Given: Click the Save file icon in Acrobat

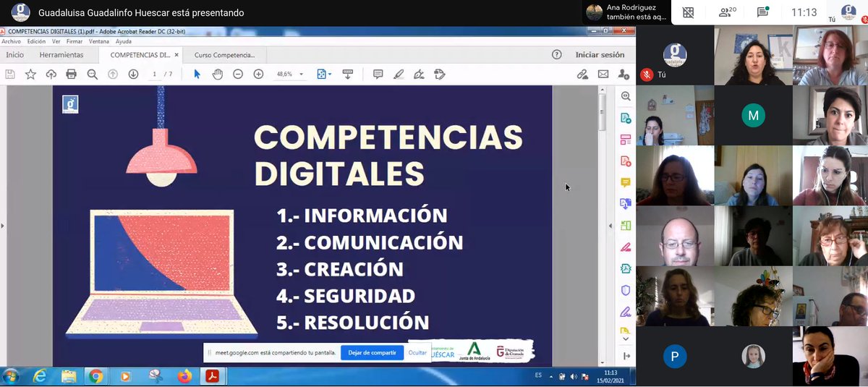Looking at the screenshot, I should (10, 74).
